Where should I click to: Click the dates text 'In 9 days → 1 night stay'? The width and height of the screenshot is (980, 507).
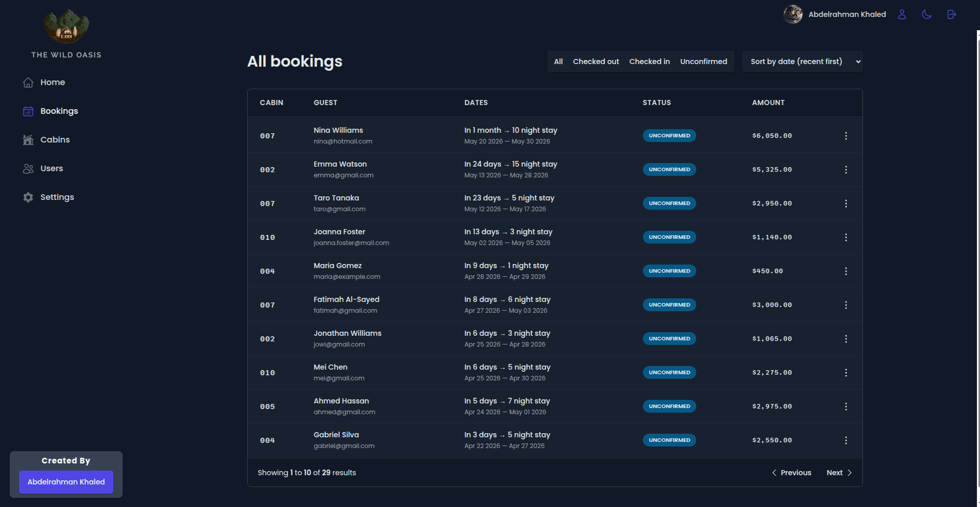pos(506,266)
